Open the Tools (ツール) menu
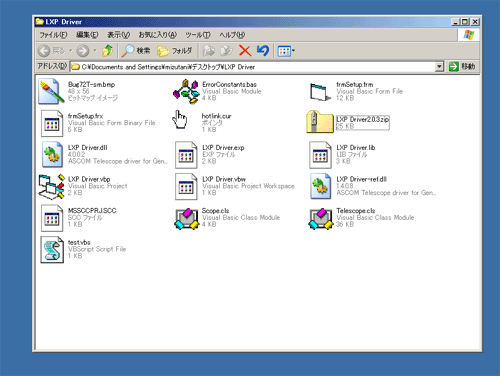 198,35
